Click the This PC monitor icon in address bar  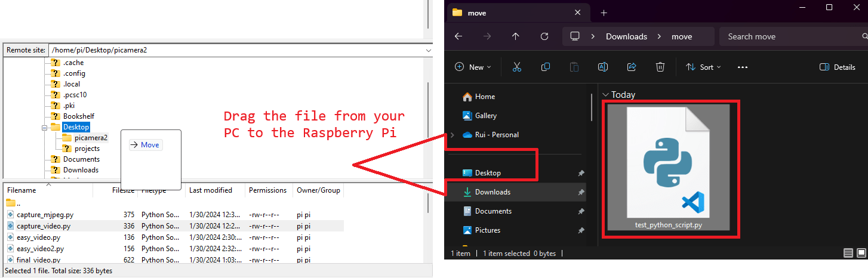pyautogui.click(x=575, y=36)
